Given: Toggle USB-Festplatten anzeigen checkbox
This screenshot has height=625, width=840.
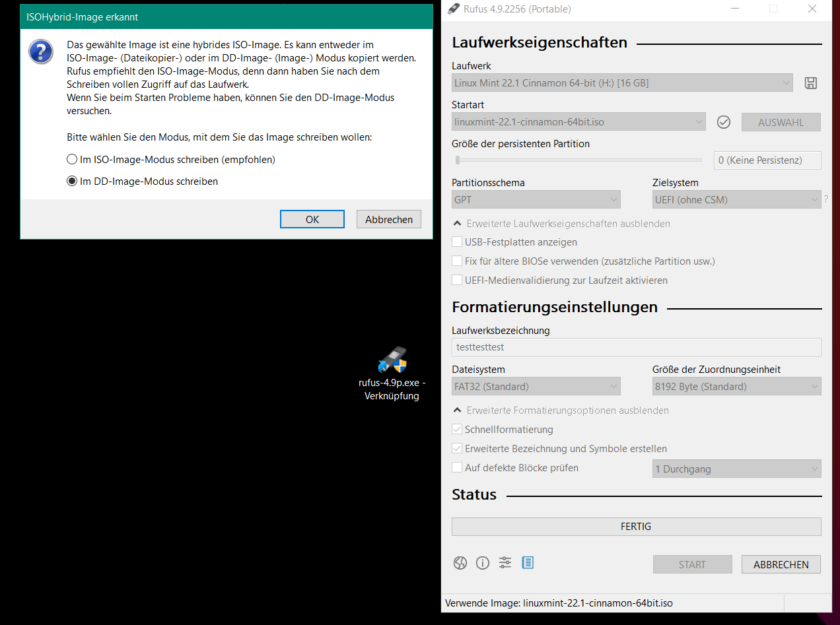Looking at the screenshot, I should [x=515, y=242].
